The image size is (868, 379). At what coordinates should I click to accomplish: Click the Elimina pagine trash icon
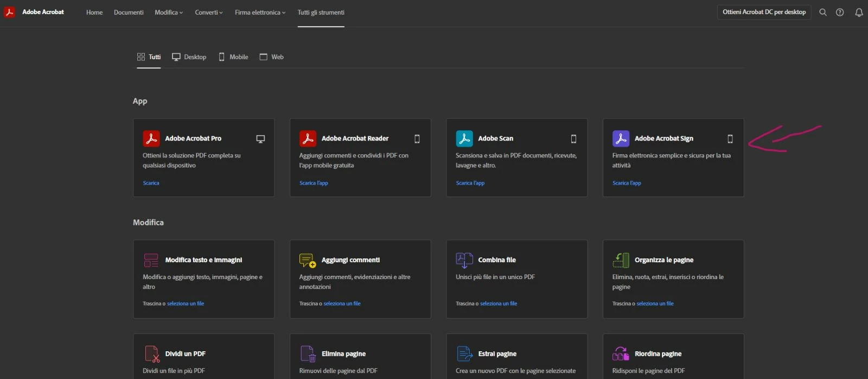pyautogui.click(x=308, y=354)
